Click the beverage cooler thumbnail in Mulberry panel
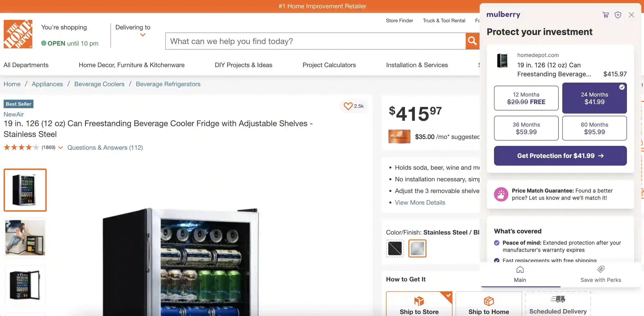Screen dimensions: 644x316 click(x=503, y=60)
